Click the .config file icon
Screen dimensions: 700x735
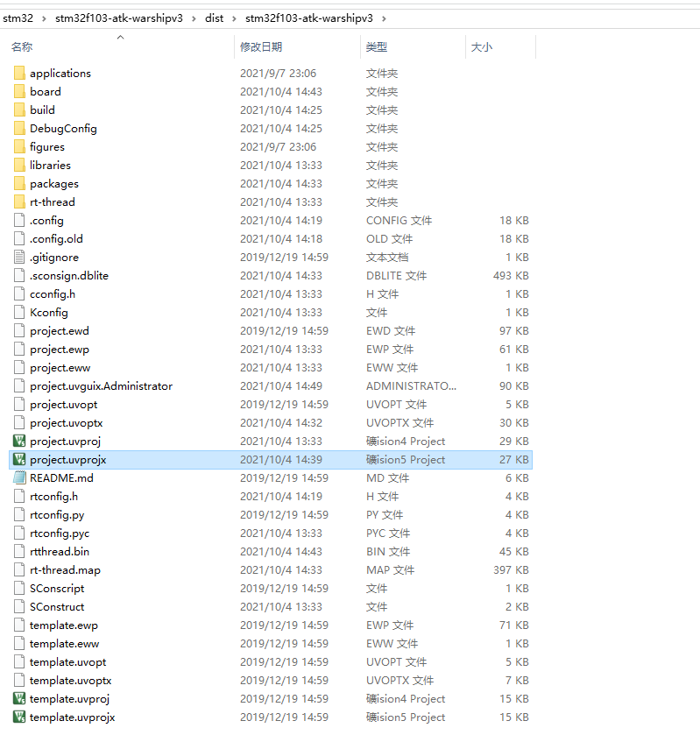[19, 220]
